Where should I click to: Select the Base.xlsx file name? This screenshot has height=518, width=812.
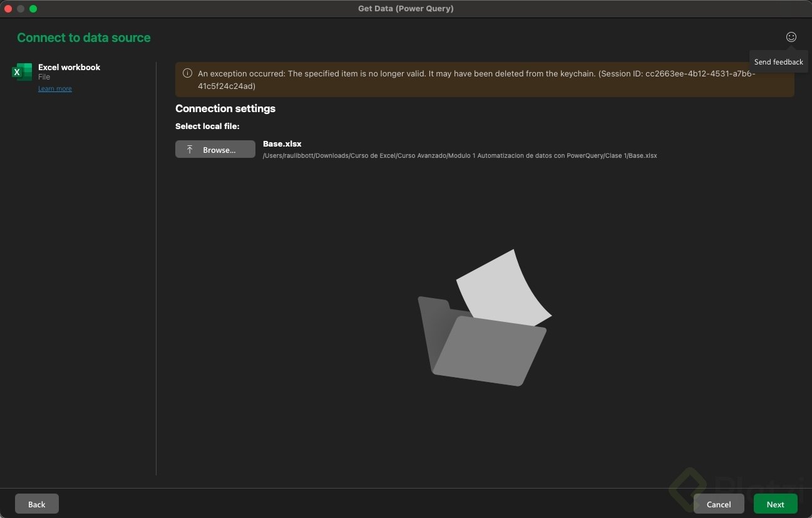[282, 144]
